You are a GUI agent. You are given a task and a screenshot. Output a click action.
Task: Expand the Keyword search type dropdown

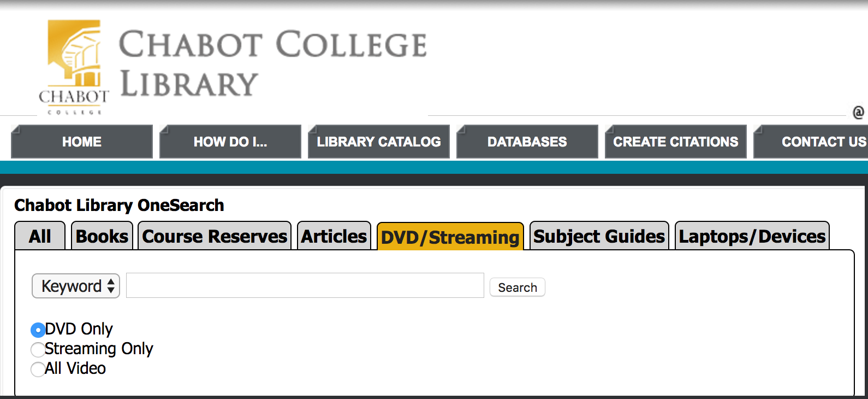pos(76,286)
